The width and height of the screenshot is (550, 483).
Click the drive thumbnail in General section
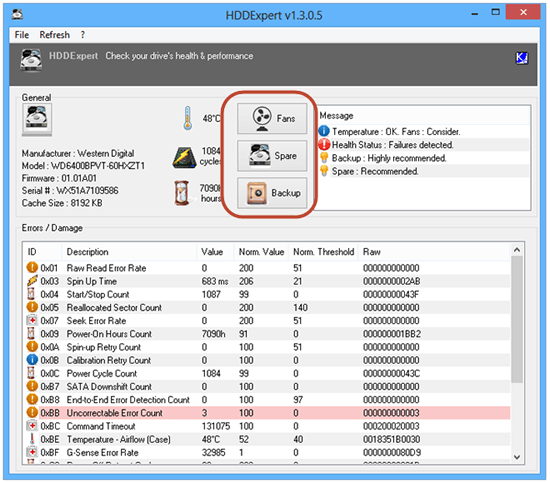(x=37, y=119)
